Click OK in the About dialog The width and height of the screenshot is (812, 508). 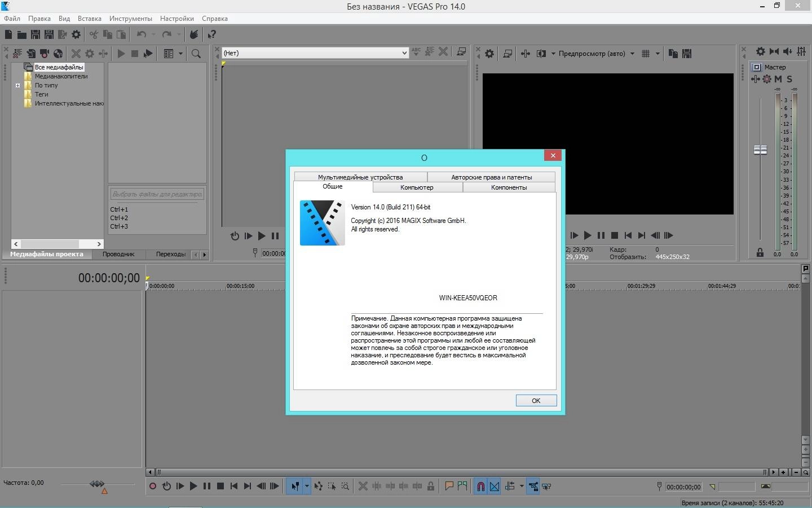536,401
